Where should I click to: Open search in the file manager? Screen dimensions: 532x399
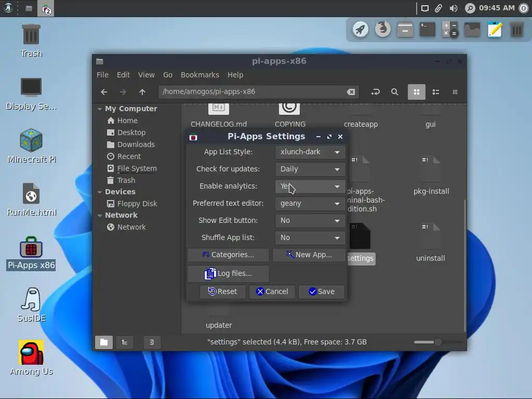(x=394, y=92)
